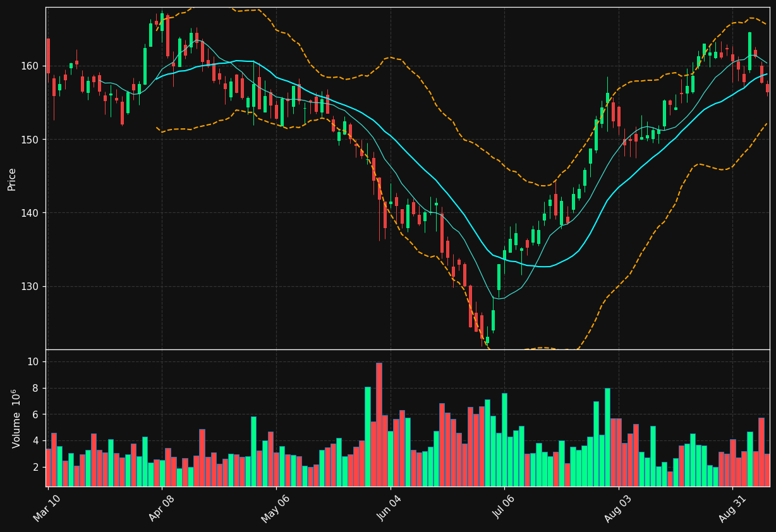This screenshot has height=532, width=776.
Task: Click the Price axis title
Action: click(12, 179)
